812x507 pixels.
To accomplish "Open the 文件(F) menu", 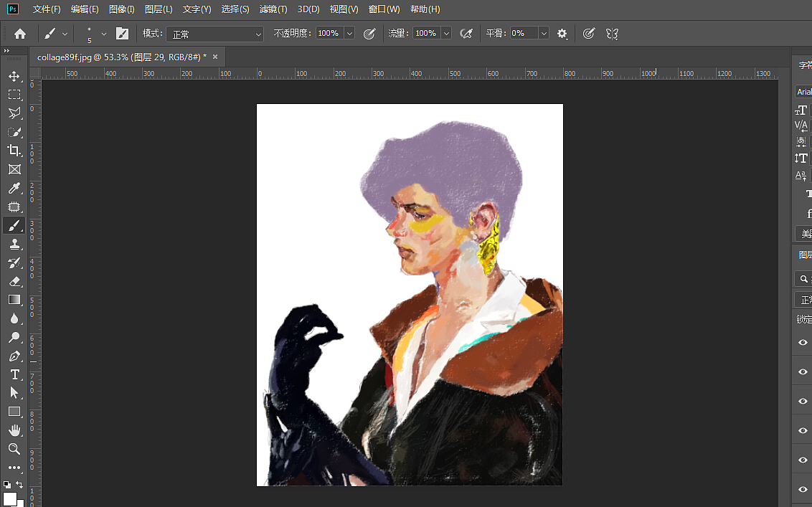I will click(x=47, y=9).
